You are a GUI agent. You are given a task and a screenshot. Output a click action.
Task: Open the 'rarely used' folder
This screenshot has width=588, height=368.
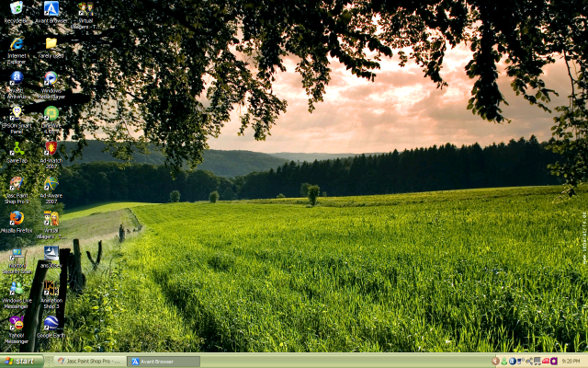coord(51,44)
